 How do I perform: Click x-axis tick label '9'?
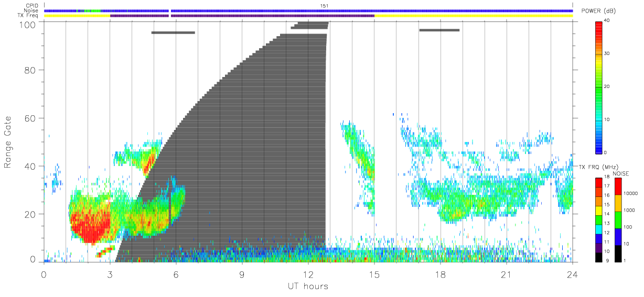click(242, 274)
